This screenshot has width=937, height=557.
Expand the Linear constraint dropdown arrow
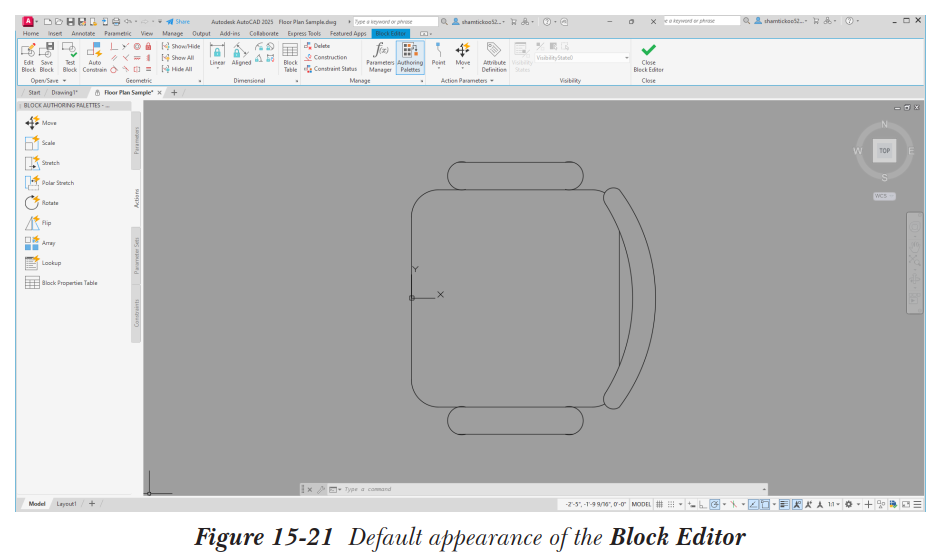217,68
